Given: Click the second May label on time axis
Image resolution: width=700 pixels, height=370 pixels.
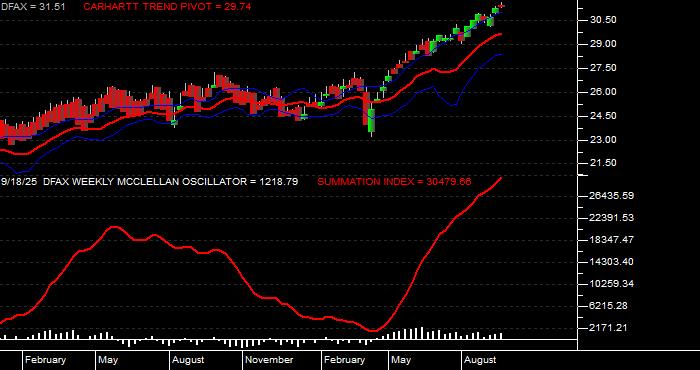Looking at the screenshot, I should coord(401,360).
